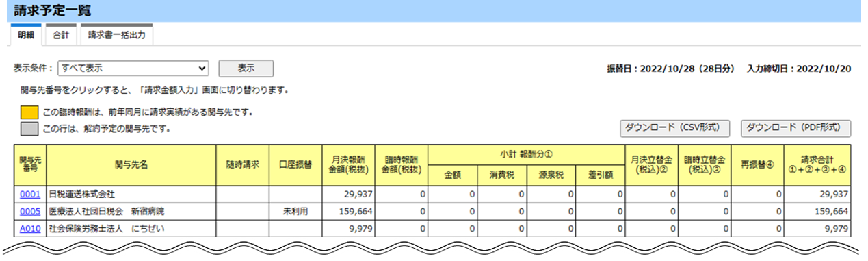The image size is (868, 261).
Task: Click the 随時請求 column header
Action: (x=243, y=164)
